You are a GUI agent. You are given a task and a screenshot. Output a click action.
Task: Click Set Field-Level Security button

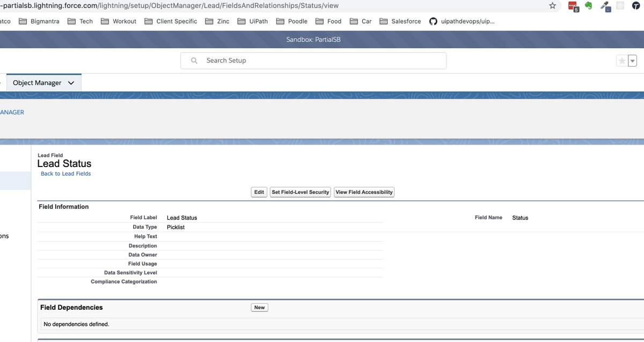[x=301, y=192]
